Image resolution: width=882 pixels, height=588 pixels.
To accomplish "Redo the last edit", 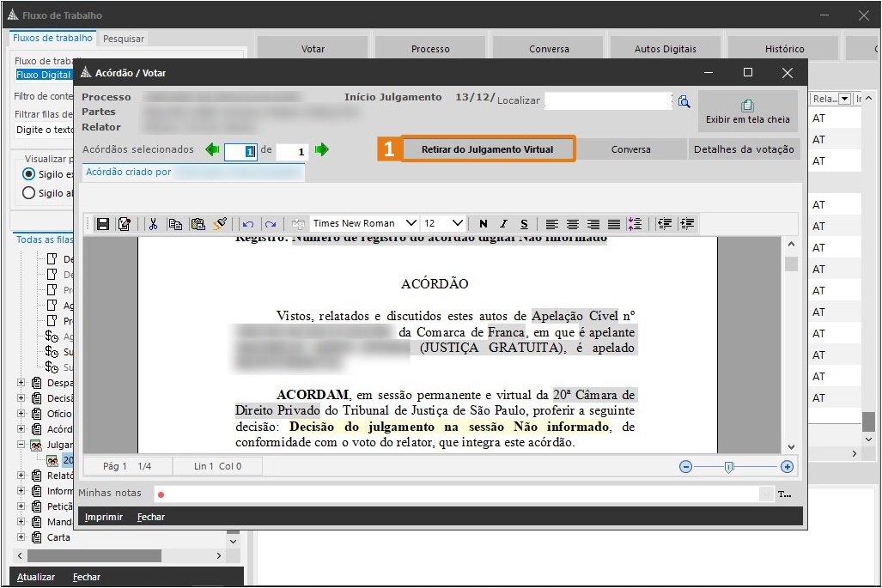I will coord(271,224).
